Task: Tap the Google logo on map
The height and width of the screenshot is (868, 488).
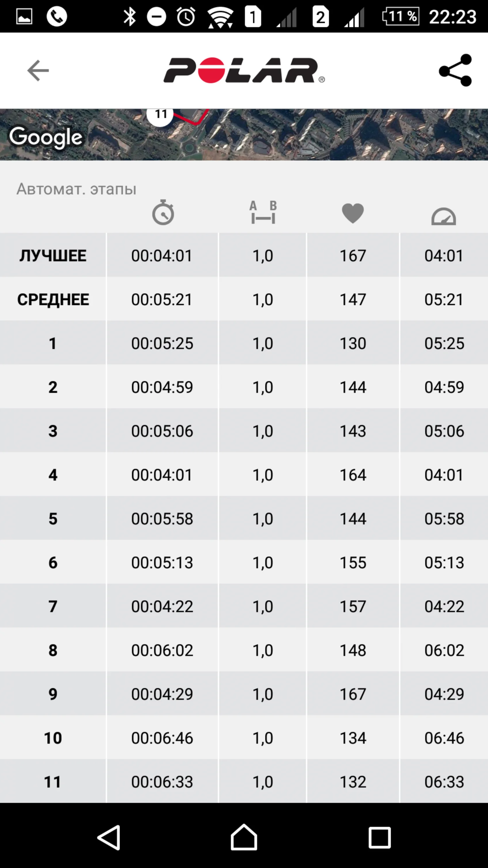Action: click(x=46, y=137)
